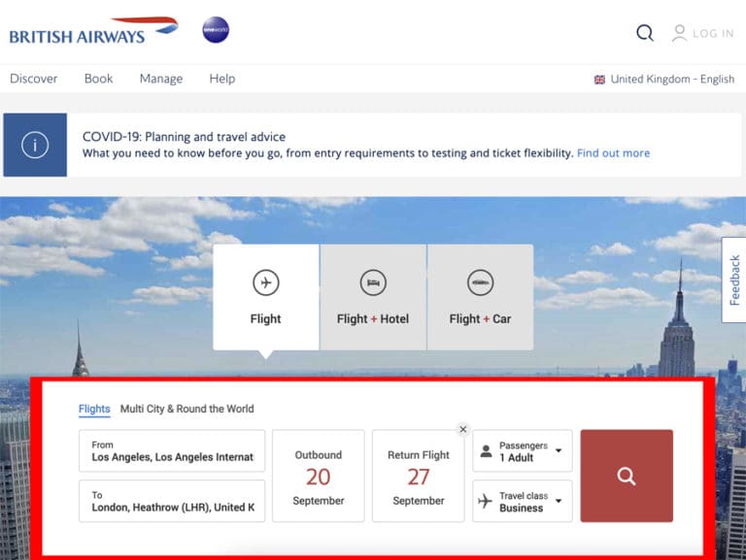
Task: Open the Return Flight date picker
Action: pyautogui.click(x=419, y=476)
